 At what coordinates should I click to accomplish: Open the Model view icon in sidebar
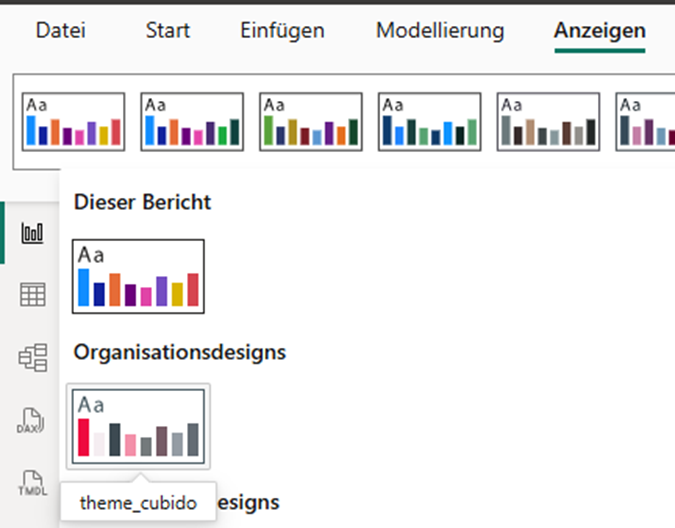coord(33,358)
